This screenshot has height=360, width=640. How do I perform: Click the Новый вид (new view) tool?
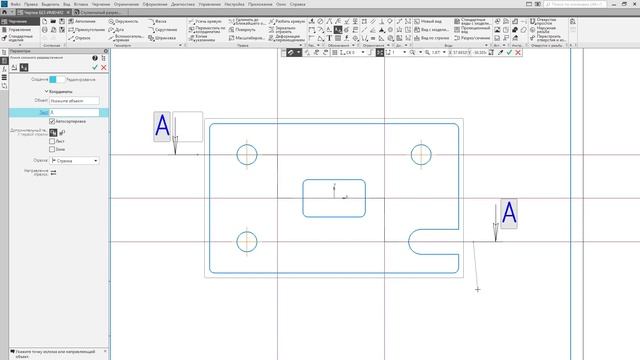coord(427,21)
